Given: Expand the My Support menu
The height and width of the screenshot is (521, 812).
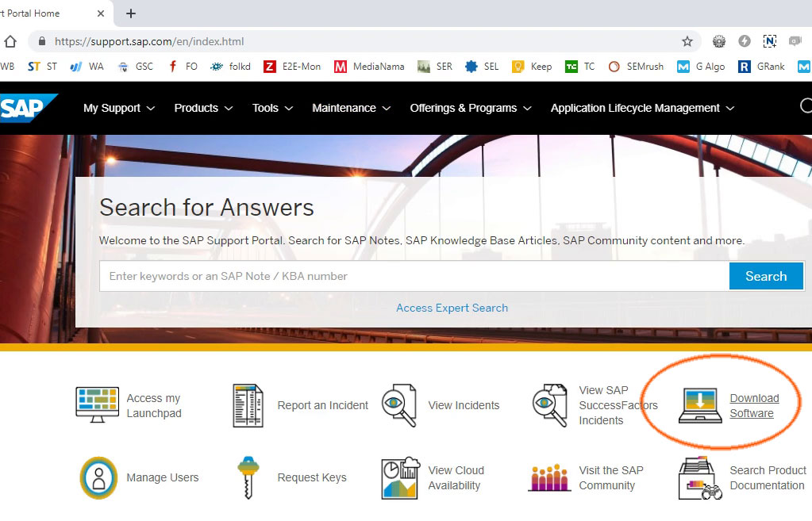Looking at the screenshot, I should coord(119,108).
